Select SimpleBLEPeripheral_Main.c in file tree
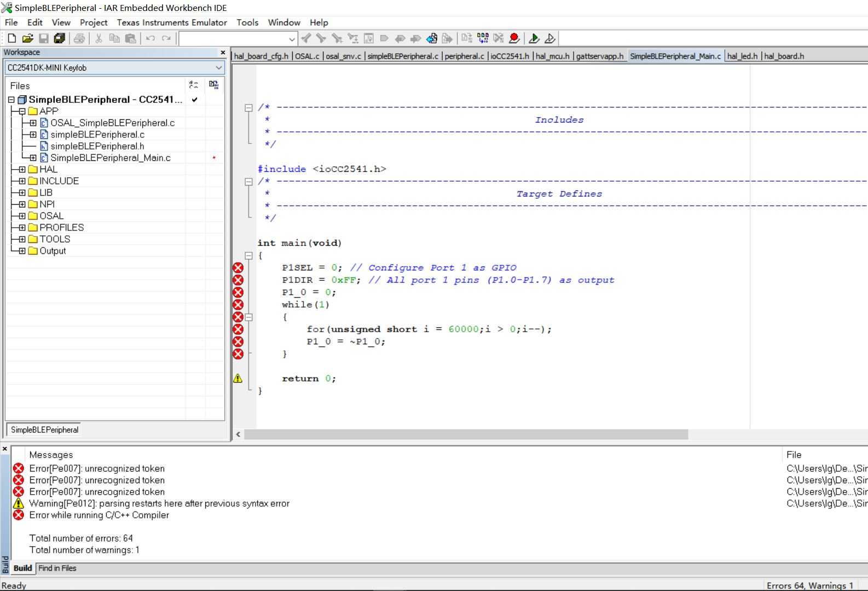The height and width of the screenshot is (591, 868). [111, 158]
